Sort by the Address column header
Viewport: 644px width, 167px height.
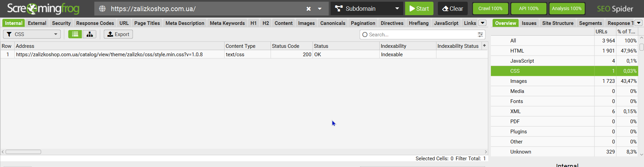click(x=119, y=46)
